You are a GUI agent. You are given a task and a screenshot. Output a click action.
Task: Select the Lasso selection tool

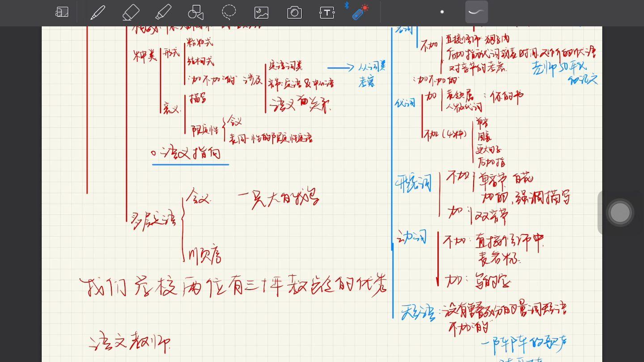(229, 12)
